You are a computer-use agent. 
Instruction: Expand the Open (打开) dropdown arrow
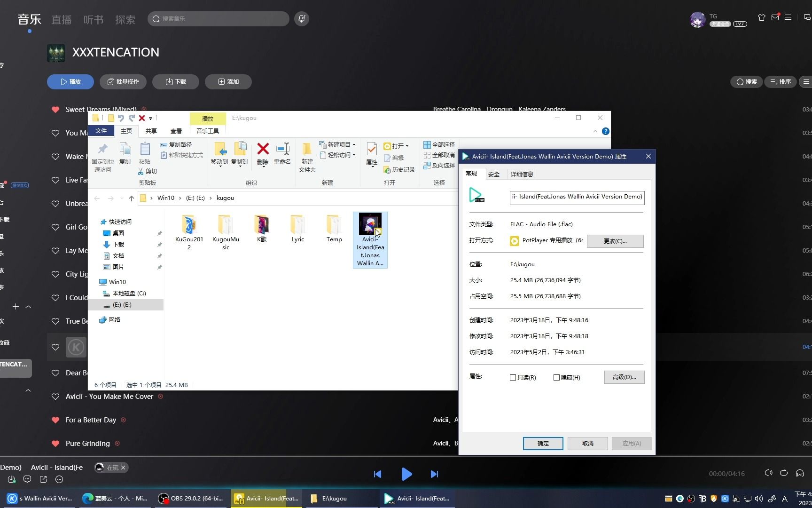[407, 146]
